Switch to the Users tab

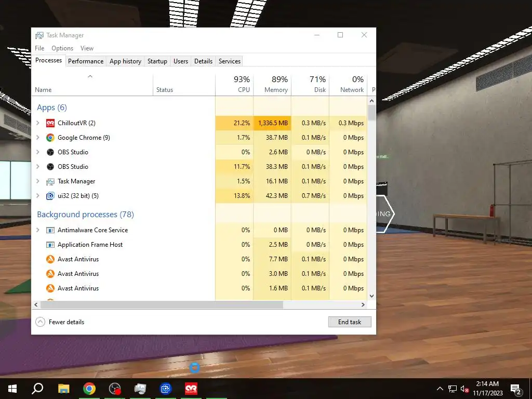coord(180,61)
